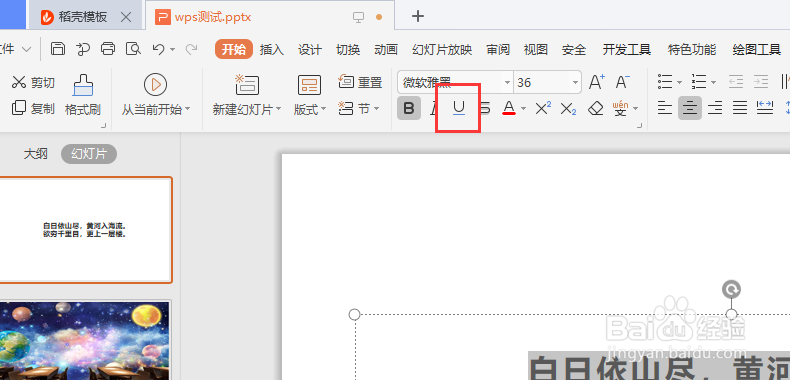Click the Print icon in quick access toolbar

(x=108, y=49)
